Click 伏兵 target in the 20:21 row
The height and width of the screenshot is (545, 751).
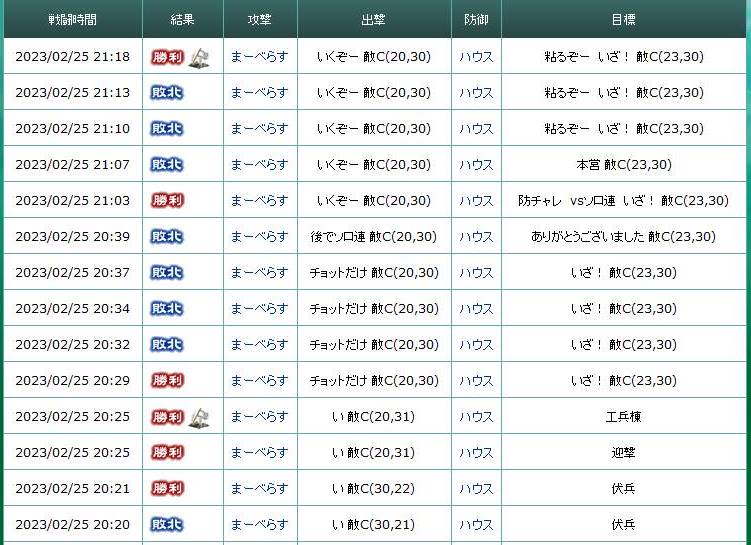624,489
